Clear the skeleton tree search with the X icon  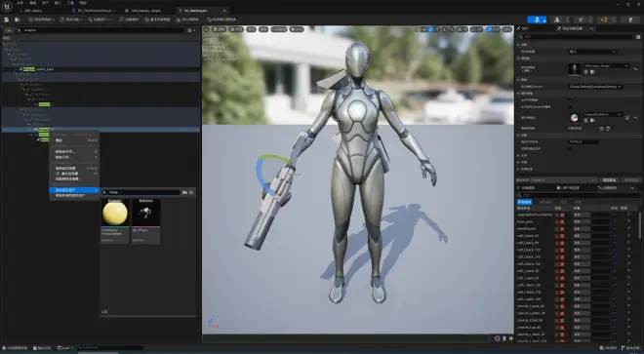click(19, 30)
